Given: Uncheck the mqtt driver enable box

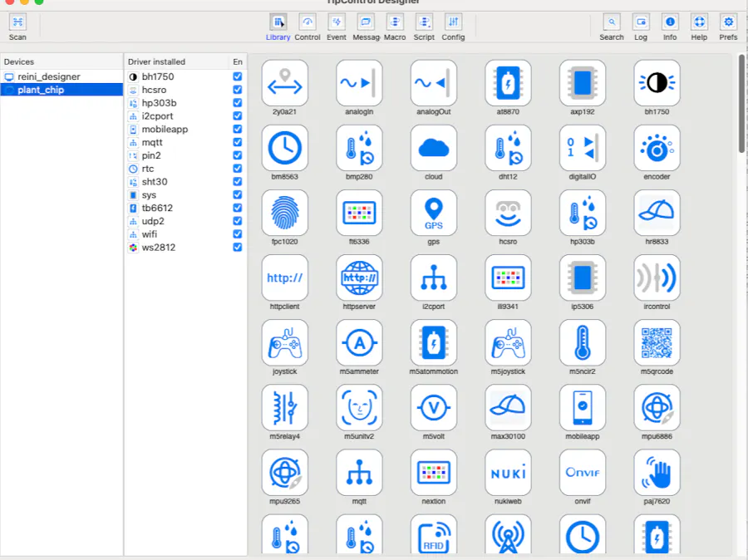Looking at the screenshot, I should tap(238, 142).
